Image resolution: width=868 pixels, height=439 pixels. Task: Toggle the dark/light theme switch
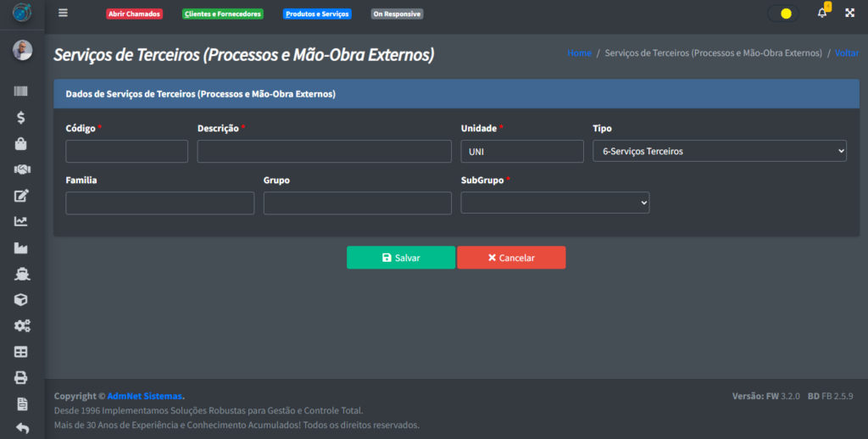tap(782, 14)
